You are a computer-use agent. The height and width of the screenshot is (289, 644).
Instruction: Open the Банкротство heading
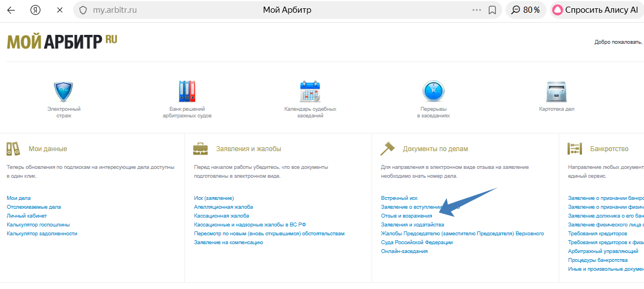[x=609, y=148]
